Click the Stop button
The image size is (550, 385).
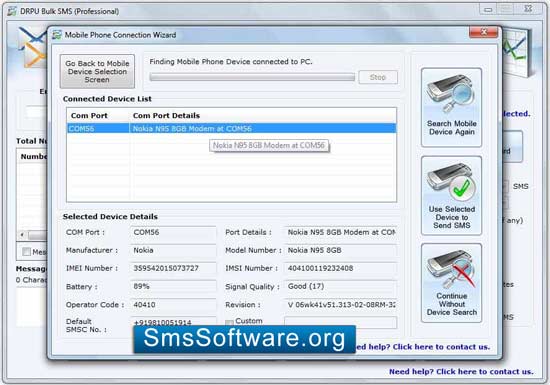click(378, 77)
